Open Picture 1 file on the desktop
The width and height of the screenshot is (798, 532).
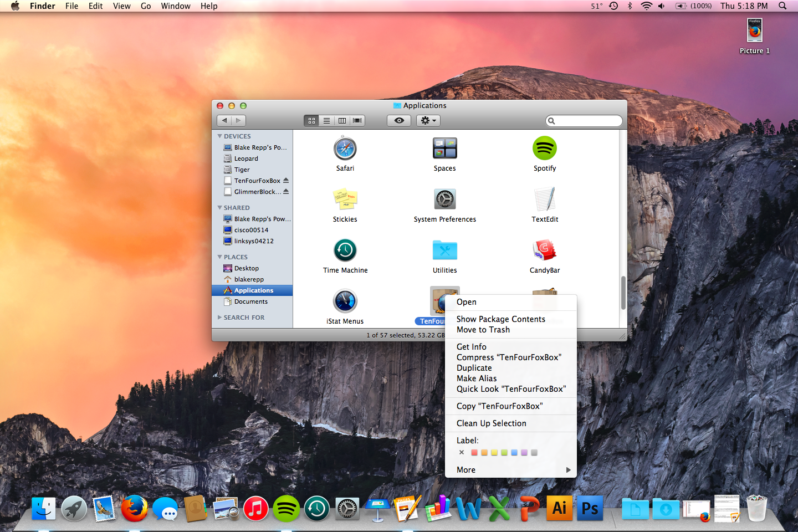coord(755,30)
